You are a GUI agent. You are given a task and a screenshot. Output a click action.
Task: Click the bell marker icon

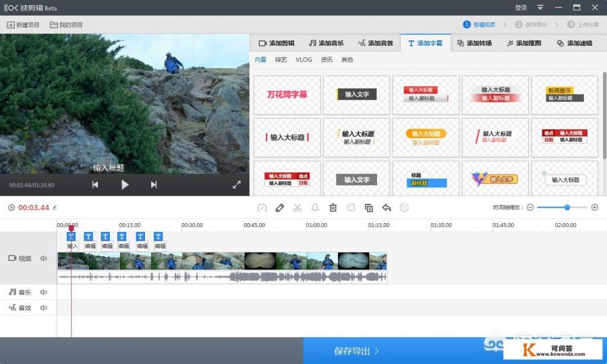[315, 208]
